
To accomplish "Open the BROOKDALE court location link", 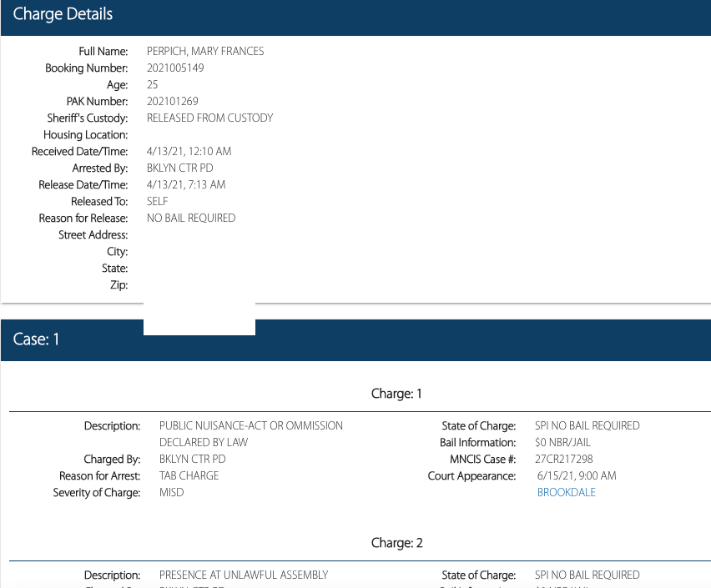I will [x=566, y=492].
